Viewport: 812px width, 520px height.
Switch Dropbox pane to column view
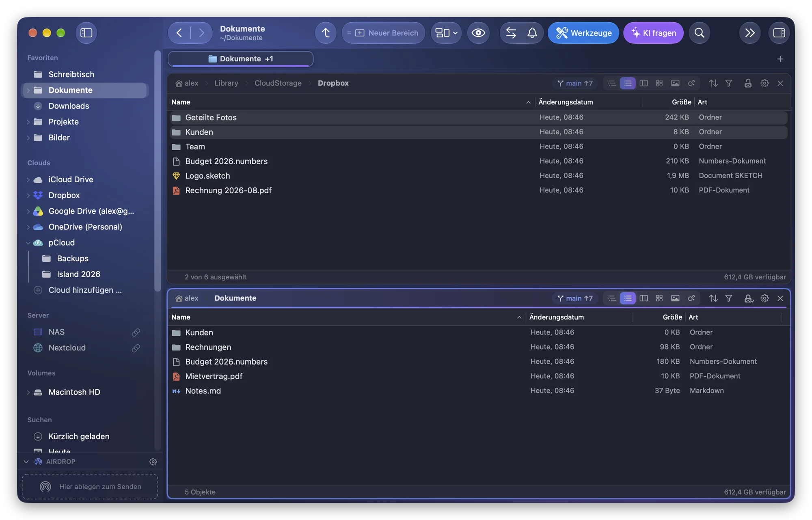[x=644, y=83]
